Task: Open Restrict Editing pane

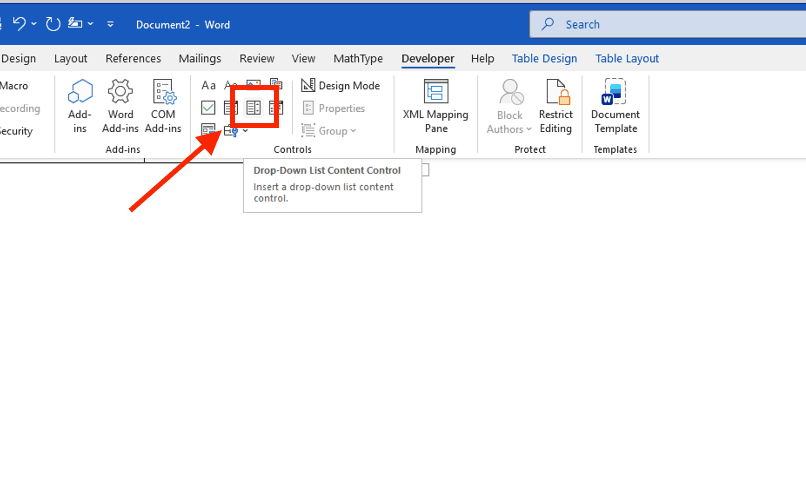Action: pyautogui.click(x=556, y=106)
